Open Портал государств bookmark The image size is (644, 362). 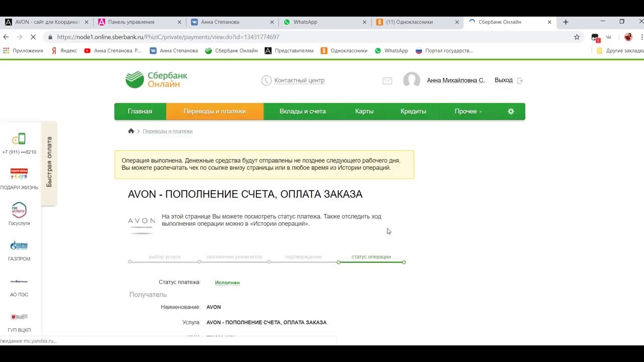(444, 51)
